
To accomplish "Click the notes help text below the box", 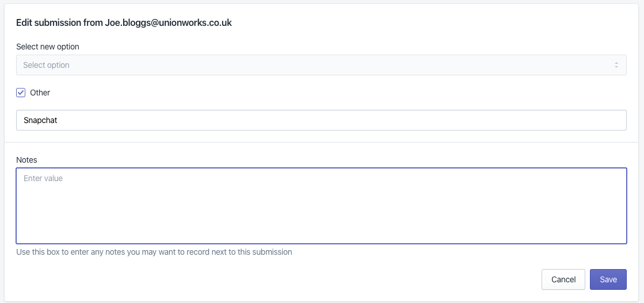I will point(154,252).
